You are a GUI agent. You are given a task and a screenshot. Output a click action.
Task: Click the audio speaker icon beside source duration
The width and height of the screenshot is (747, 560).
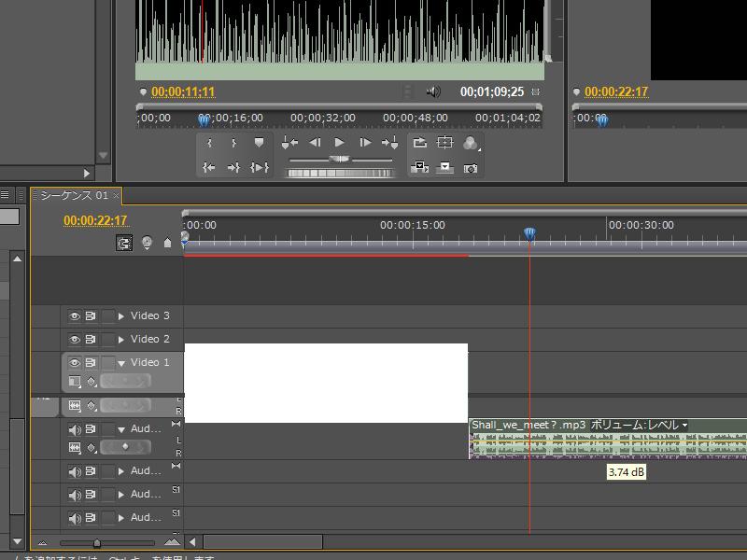pos(433,91)
